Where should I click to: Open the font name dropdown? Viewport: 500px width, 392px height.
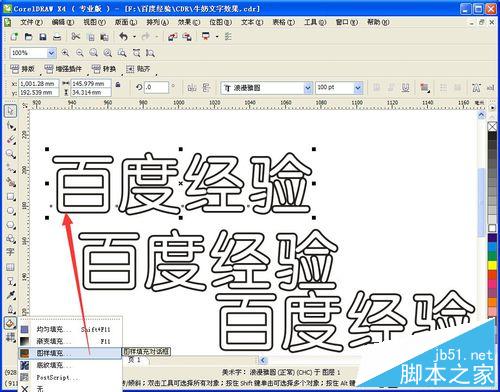point(307,88)
